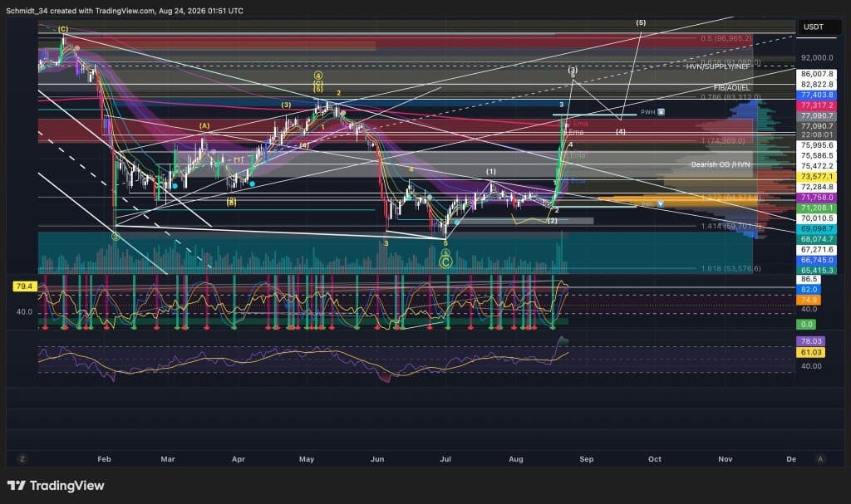Toggle the A auto-scale button
The image size is (851, 504).
point(820,459)
